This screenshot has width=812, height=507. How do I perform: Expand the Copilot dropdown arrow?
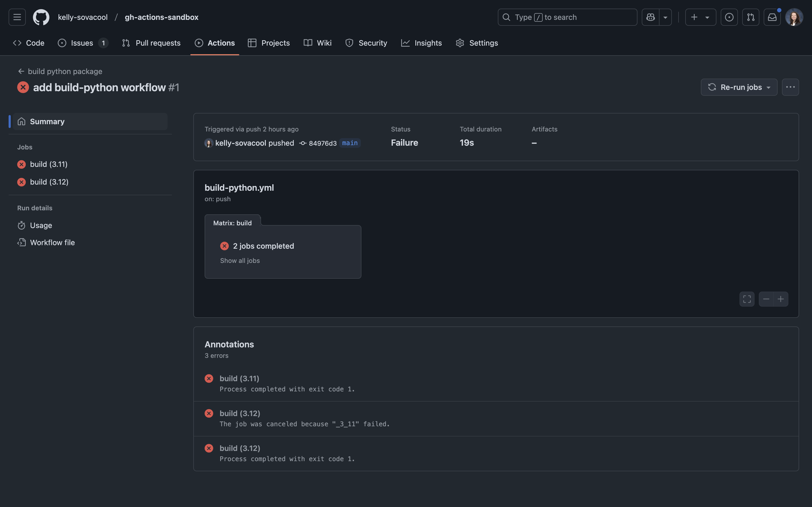pos(665,17)
